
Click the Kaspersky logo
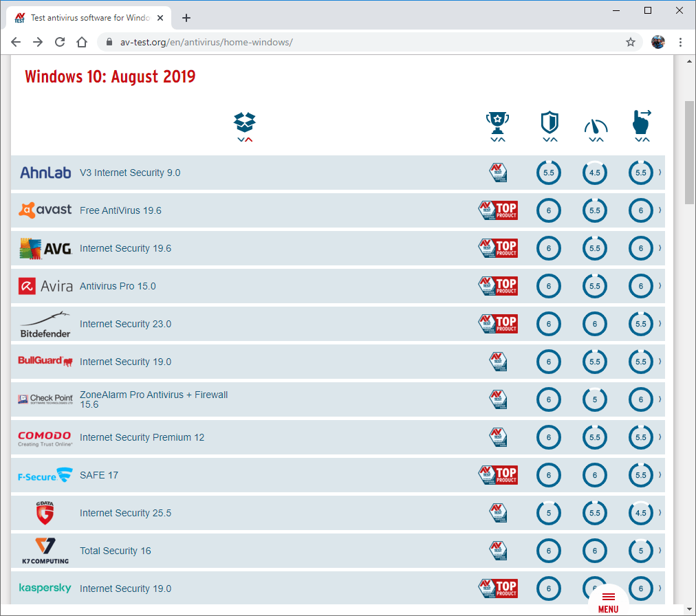(x=45, y=588)
